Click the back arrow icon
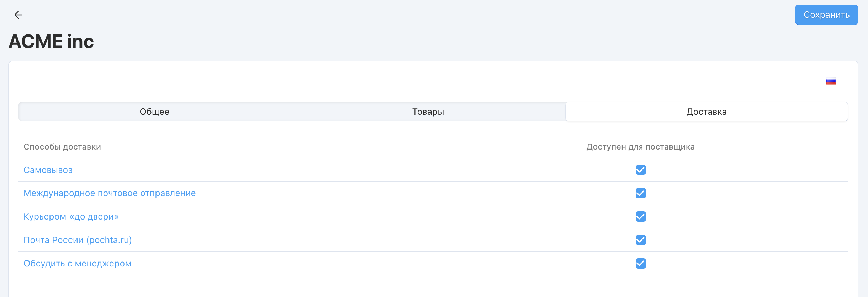Screen dimensions: 868x297 point(18,15)
